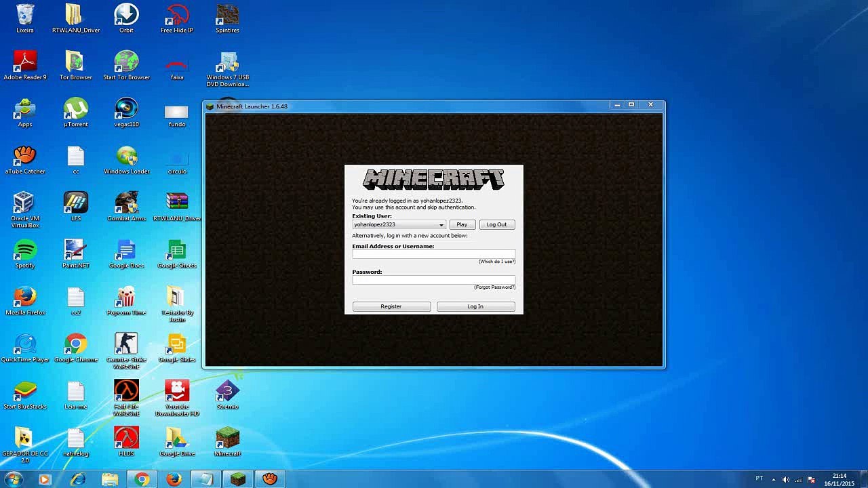
Task: Open the RTWLANU_Driver folder icon beside Lixeira
Action: [x=75, y=15]
